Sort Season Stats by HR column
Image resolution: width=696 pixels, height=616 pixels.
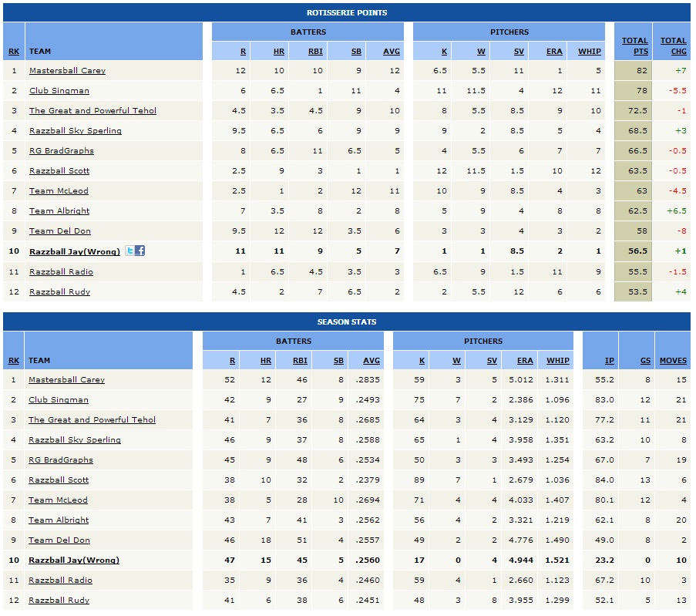pyautogui.click(x=266, y=361)
